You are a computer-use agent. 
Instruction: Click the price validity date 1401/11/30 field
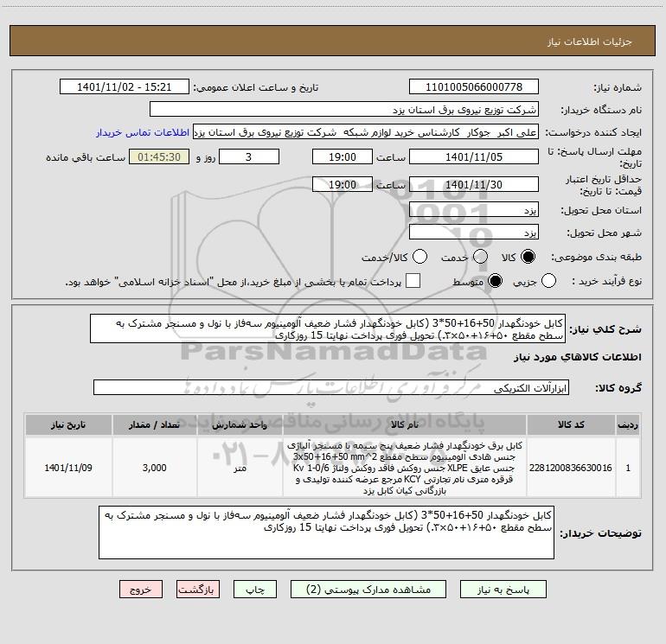[474, 185]
